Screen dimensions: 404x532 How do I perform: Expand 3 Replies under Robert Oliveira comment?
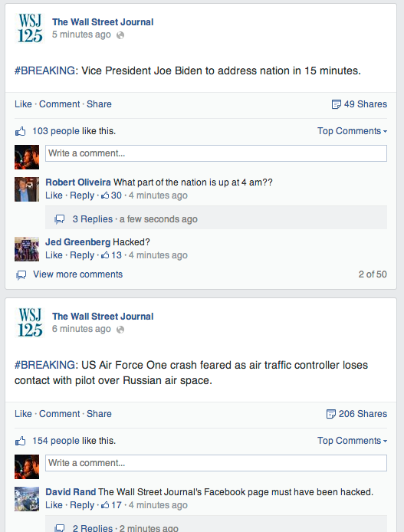93,219
